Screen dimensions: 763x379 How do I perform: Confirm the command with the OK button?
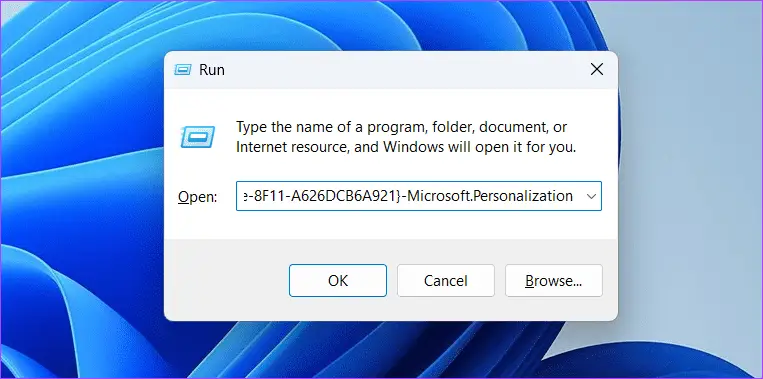338,281
